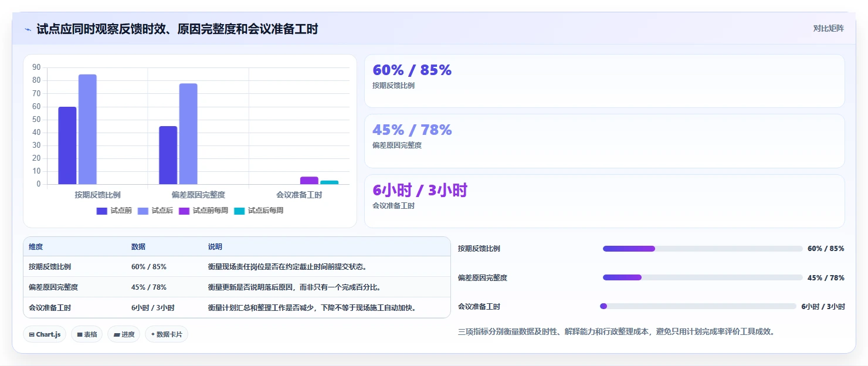Click the purple 试点前每周 bar for 会议准备工时
The height and width of the screenshot is (366, 868).
[x=309, y=181]
